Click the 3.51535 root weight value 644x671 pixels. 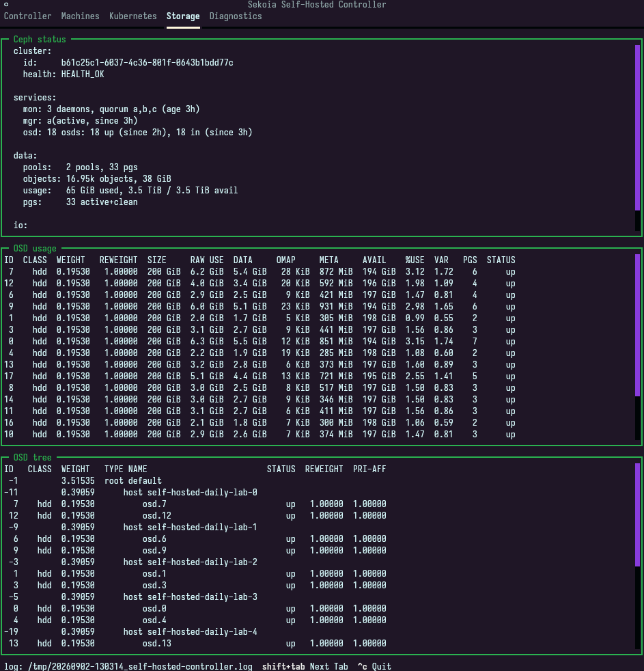(x=78, y=480)
